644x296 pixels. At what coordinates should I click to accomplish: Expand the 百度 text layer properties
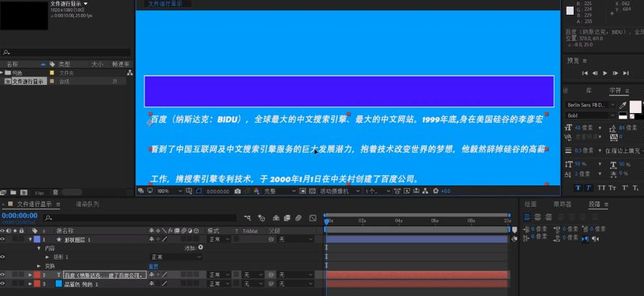click(x=30, y=274)
